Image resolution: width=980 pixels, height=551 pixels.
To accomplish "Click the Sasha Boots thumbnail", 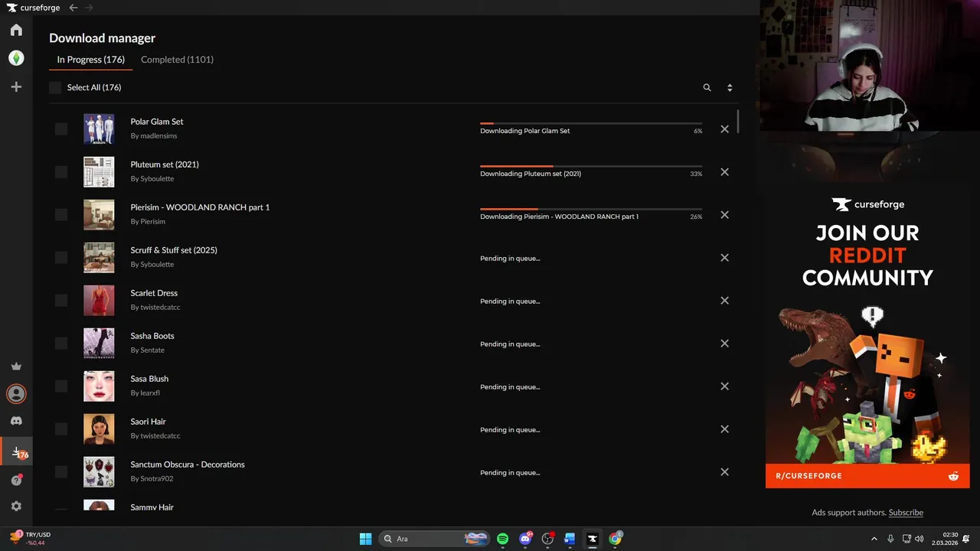I will point(99,344).
